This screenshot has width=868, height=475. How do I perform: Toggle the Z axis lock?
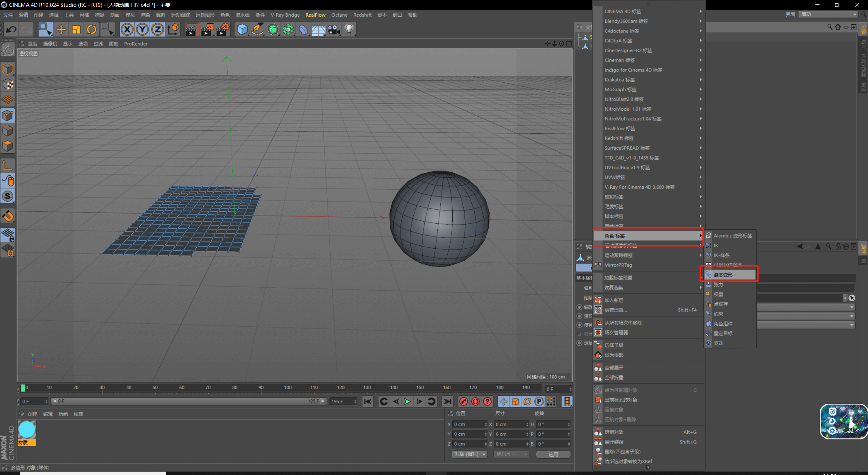click(x=158, y=30)
